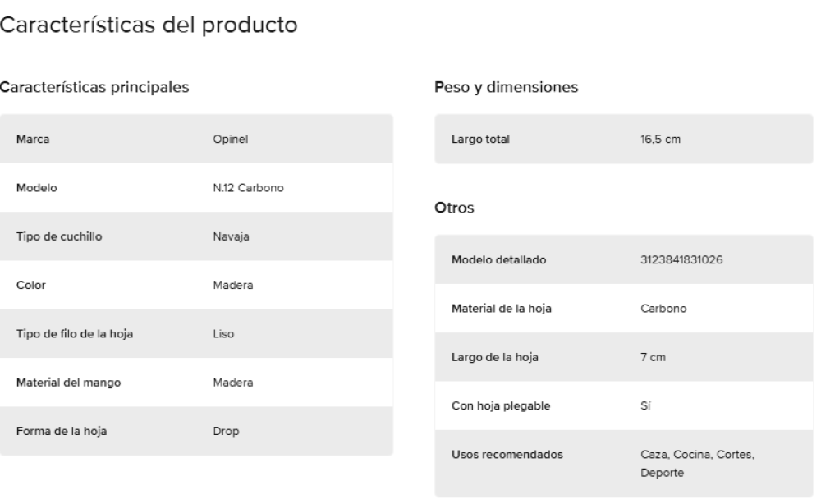
Task: Click the Marca value "Opinel"
Action: (x=230, y=139)
